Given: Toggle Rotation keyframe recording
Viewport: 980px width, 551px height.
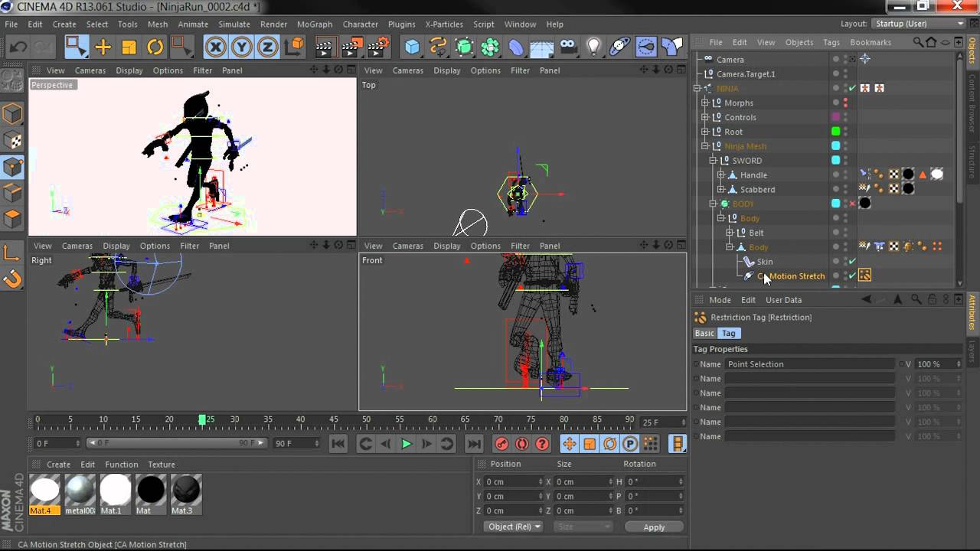Looking at the screenshot, I should pos(610,443).
